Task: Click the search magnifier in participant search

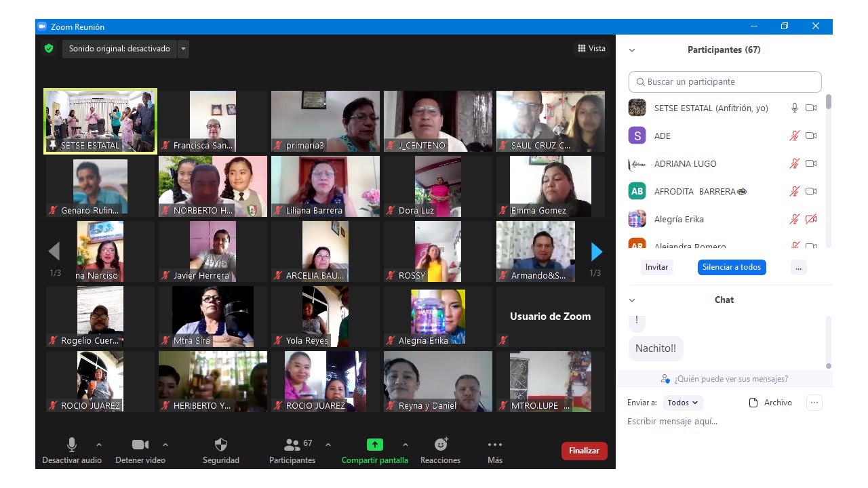Action: [x=640, y=82]
